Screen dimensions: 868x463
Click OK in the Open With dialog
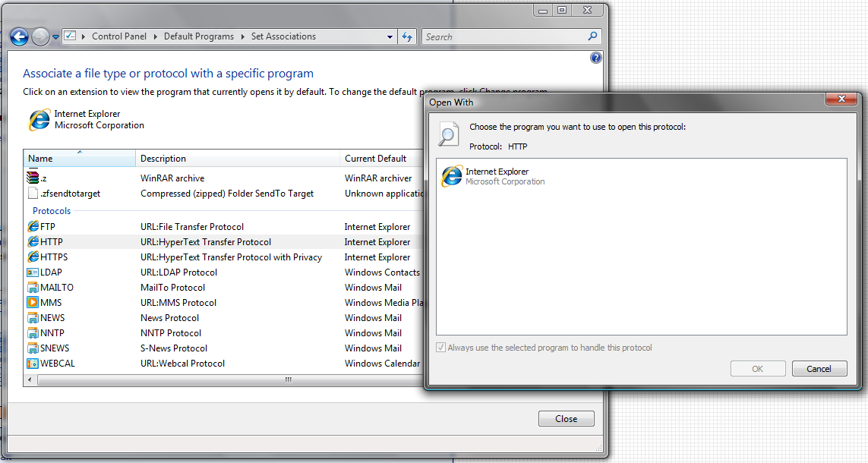pyautogui.click(x=758, y=369)
